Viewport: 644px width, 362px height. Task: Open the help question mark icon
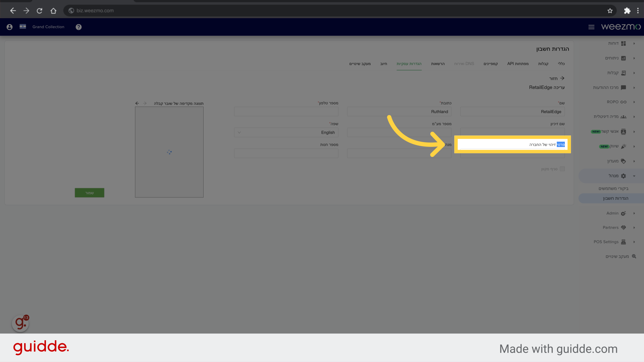coord(78,27)
